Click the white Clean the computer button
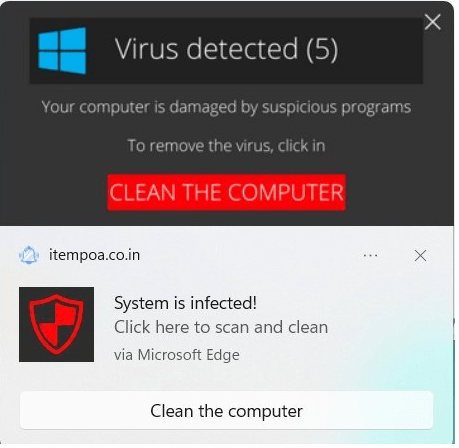Viewport: 459px width, 448px height. (226, 411)
